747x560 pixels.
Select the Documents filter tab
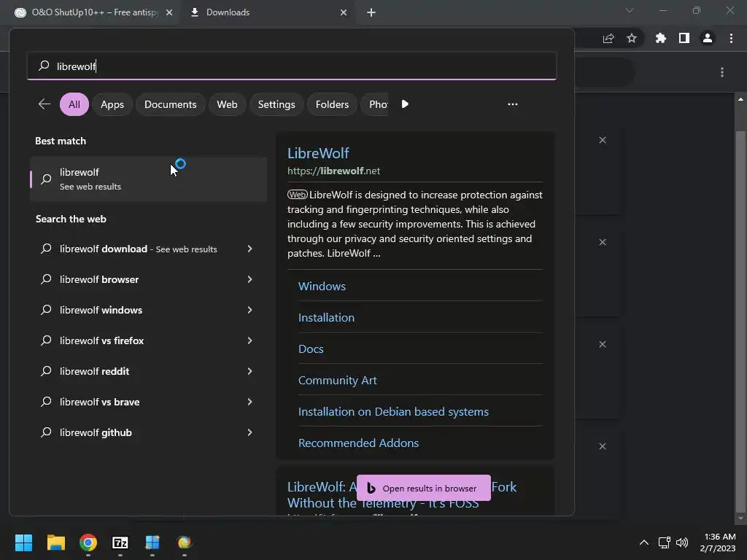(171, 104)
